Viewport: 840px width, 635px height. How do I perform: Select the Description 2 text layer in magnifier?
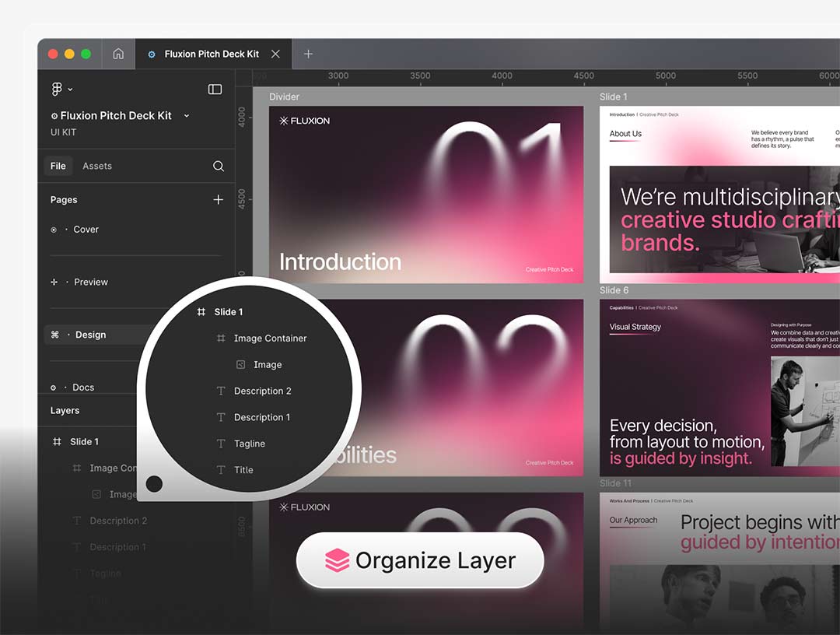pos(262,391)
